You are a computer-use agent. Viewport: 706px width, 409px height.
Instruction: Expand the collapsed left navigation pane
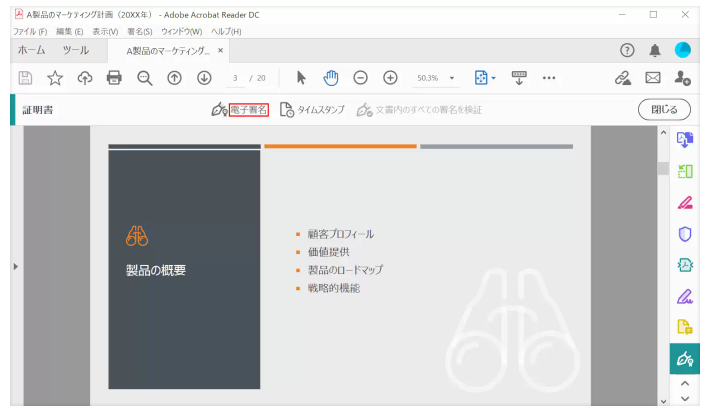pyautogui.click(x=14, y=266)
